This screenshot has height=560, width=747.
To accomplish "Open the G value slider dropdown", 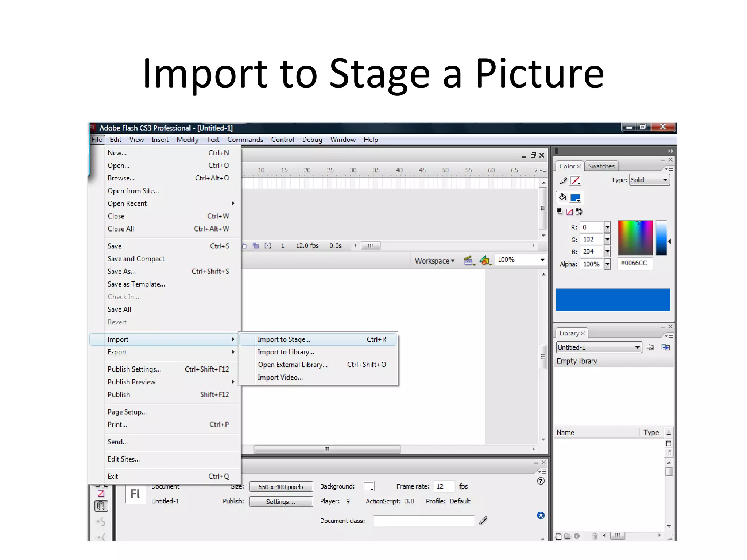I will pos(607,240).
